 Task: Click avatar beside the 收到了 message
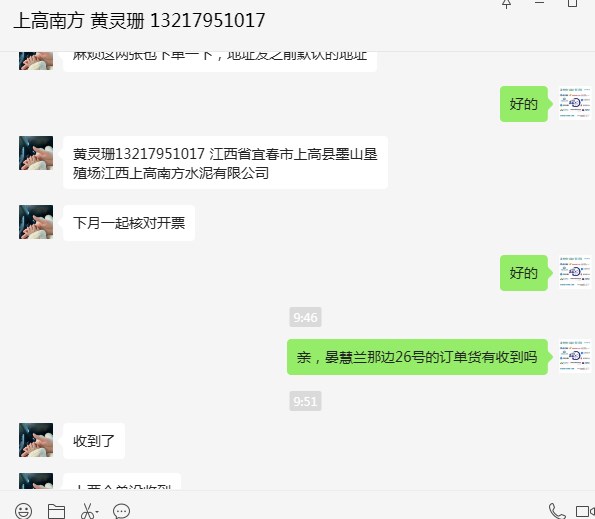(36, 440)
